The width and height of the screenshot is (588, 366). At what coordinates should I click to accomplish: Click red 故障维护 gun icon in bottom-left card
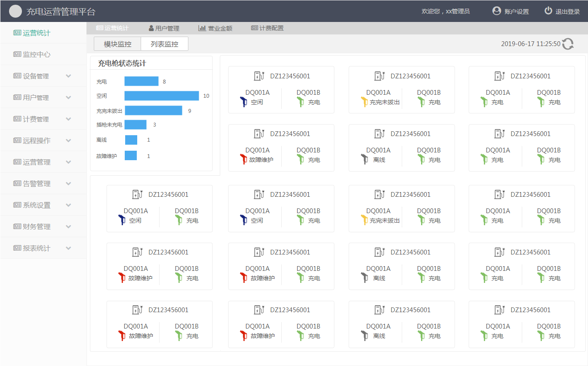click(x=122, y=335)
